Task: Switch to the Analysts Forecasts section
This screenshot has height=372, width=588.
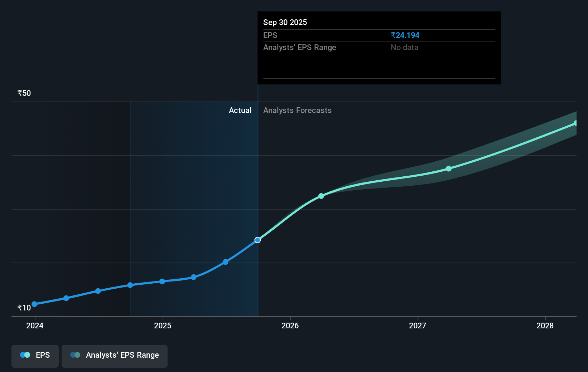Action: point(297,110)
